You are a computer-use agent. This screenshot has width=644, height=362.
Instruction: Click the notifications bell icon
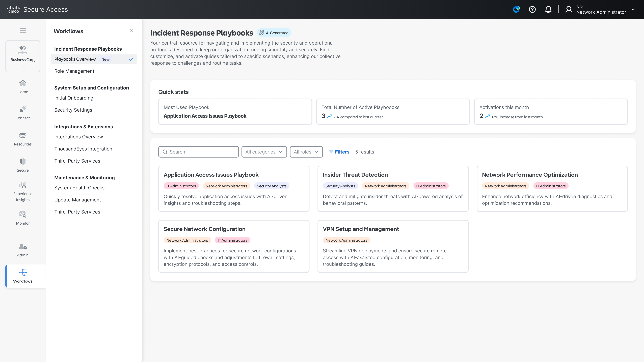coord(548,10)
